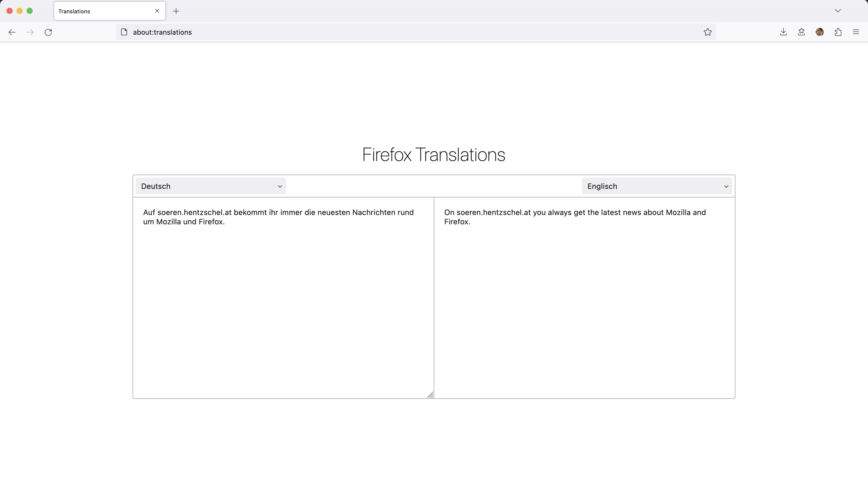
Task: Open the hamburger application menu
Action: tap(856, 32)
